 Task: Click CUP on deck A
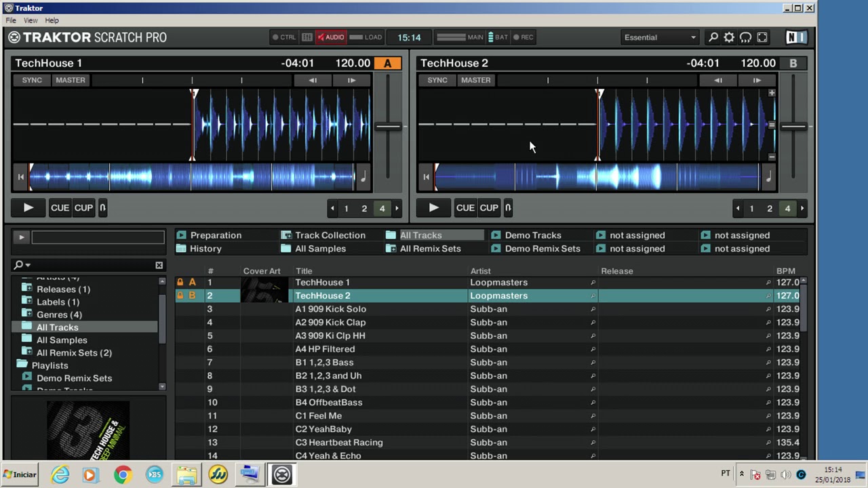click(83, 208)
